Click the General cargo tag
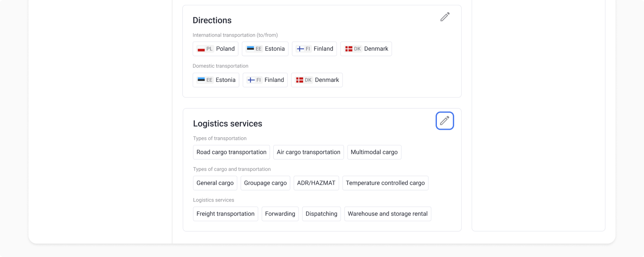Viewport: 644px width, 257px height. click(215, 183)
